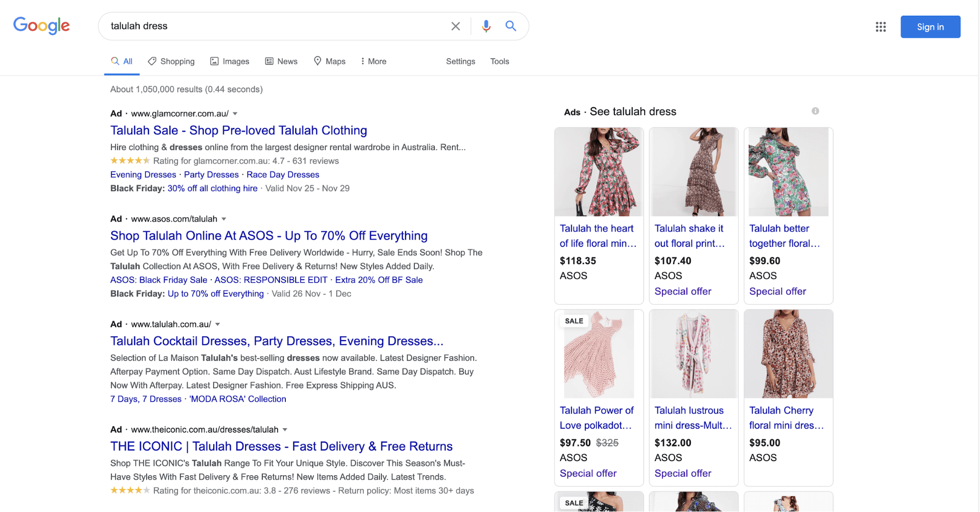Open the Shopping tab with tag icon
Image resolution: width=980 pixels, height=512 pixels.
(x=172, y=61)
